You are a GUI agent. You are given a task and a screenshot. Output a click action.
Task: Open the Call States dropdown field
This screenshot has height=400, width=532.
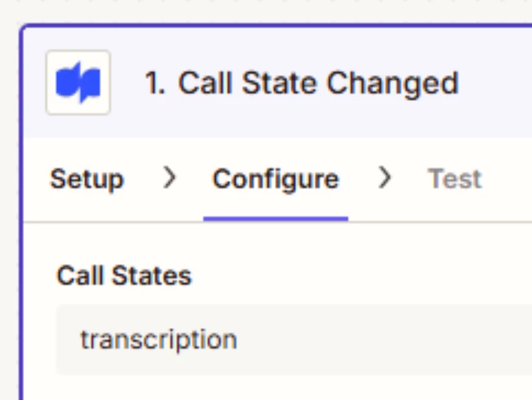(294, 340)
